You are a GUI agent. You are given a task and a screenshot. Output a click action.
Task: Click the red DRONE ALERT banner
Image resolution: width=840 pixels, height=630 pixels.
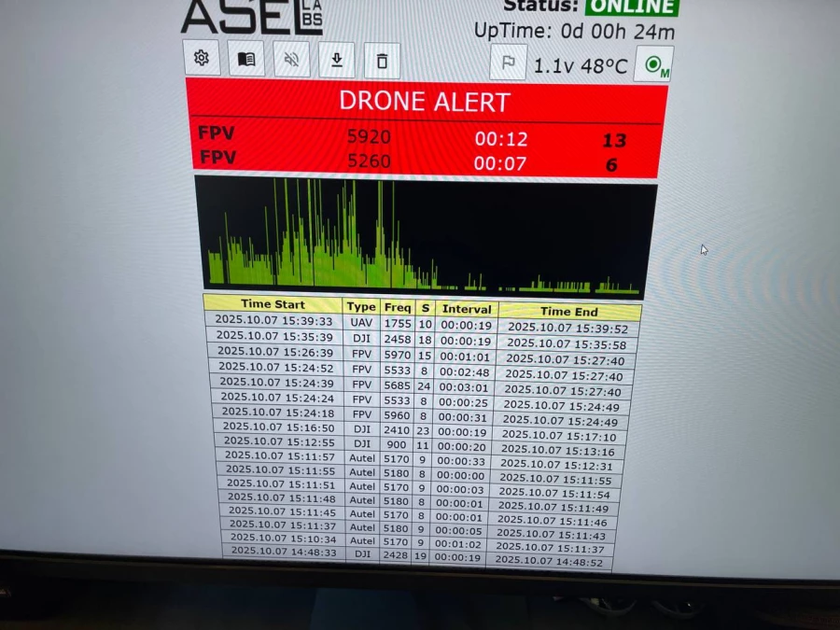pyautogui.click(x=425, y=102)
